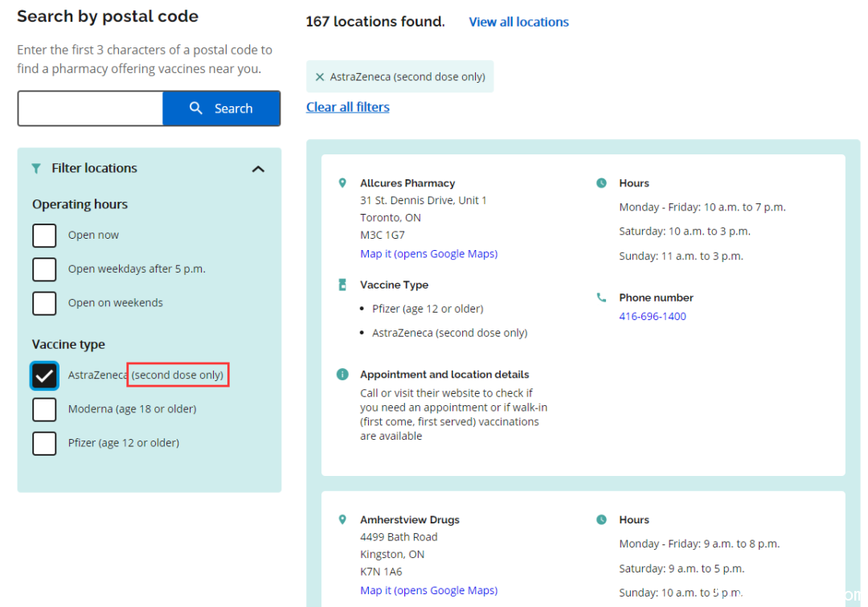The width and height of the screenshot is (868, 607).
Task: Click the Search by postal code heading
Action: pyautogui.click(x=108, y=17)
